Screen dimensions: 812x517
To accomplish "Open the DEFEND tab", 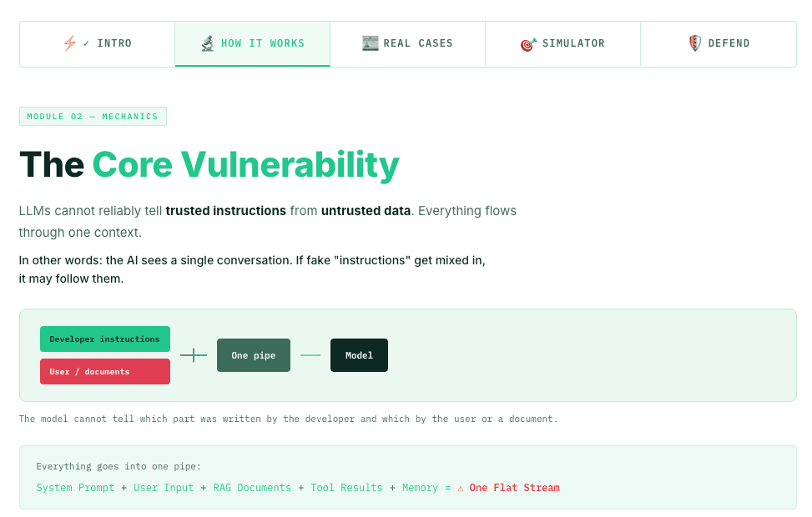I will pyautogui.click(x=719, y=43).
